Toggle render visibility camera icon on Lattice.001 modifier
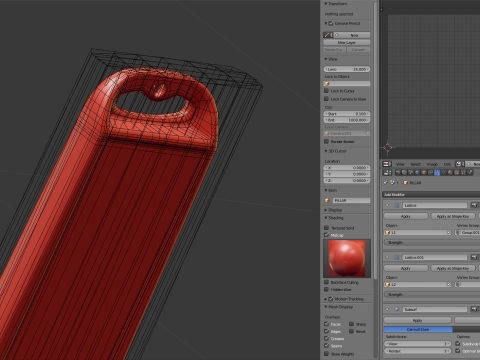Screen dimensions: 480x360 [474, 257]
